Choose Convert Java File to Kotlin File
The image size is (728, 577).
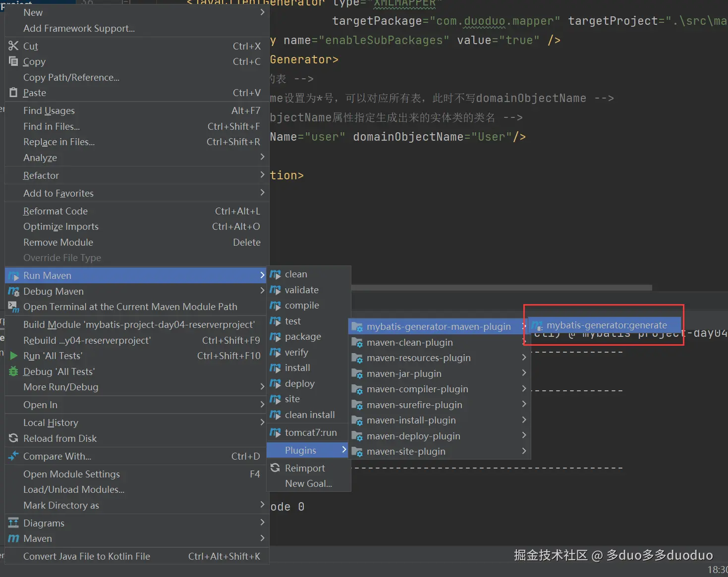(x=137, y=556)
